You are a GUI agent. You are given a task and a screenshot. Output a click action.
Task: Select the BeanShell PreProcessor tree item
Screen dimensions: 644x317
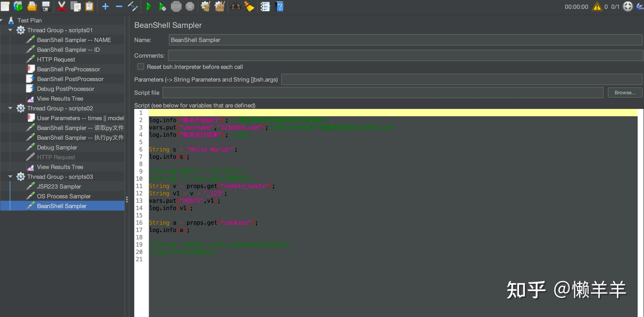(69, 69)
